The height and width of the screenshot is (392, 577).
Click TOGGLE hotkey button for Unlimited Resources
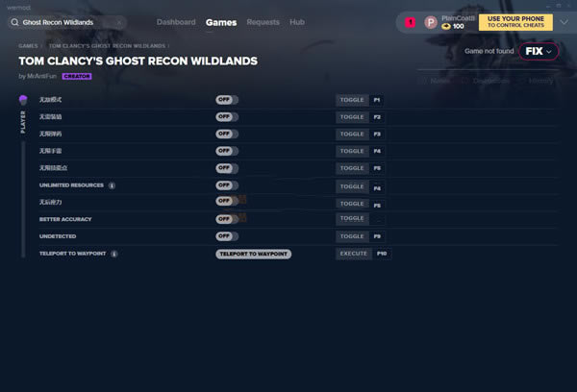[x=352, y=186]
